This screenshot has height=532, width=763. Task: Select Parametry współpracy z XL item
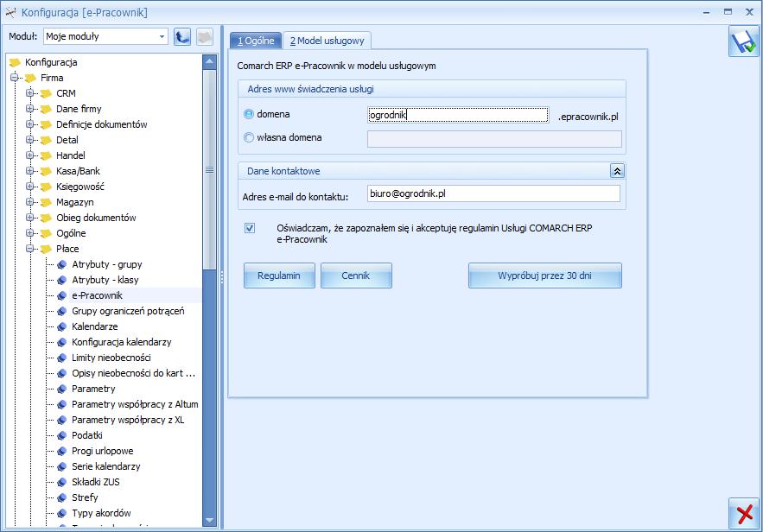pos(128,420)
